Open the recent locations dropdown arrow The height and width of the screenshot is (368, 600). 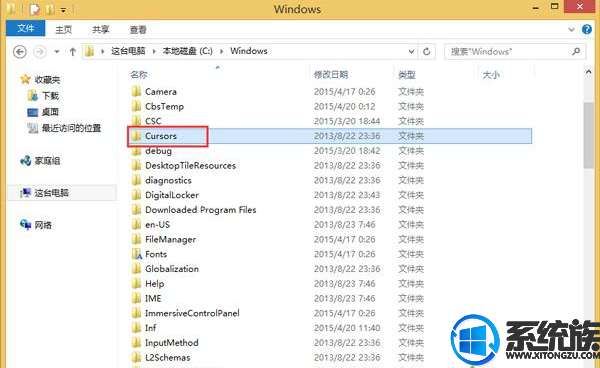pos(57,51)
